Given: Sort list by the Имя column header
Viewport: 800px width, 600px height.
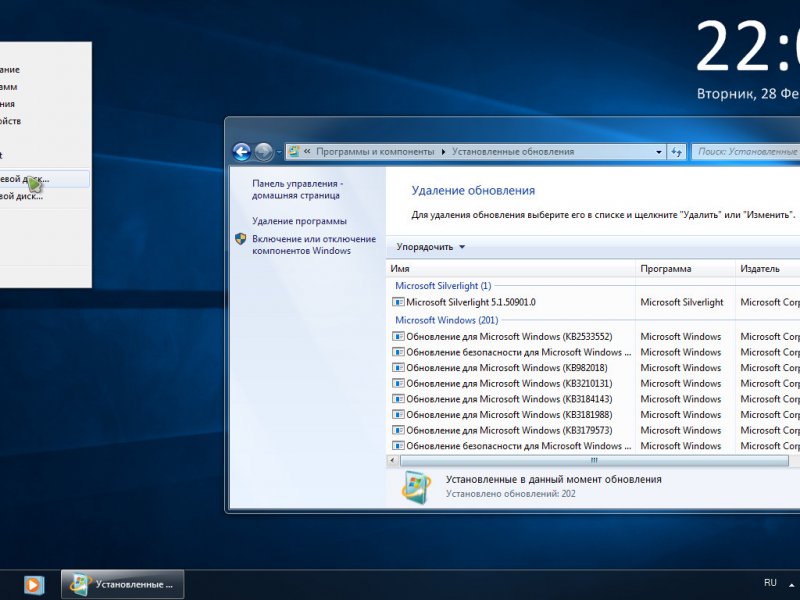Looking at the screenshot, I should coord(510,269).
